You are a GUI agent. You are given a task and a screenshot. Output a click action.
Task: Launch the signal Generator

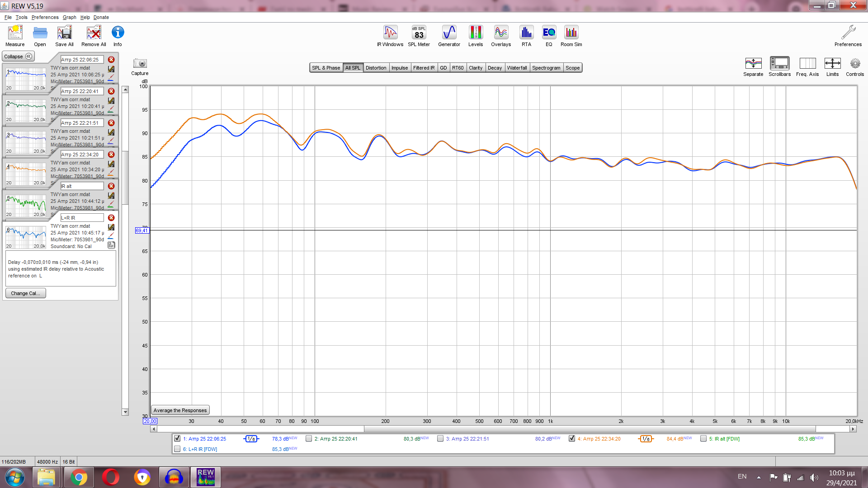tap(449, 36)
